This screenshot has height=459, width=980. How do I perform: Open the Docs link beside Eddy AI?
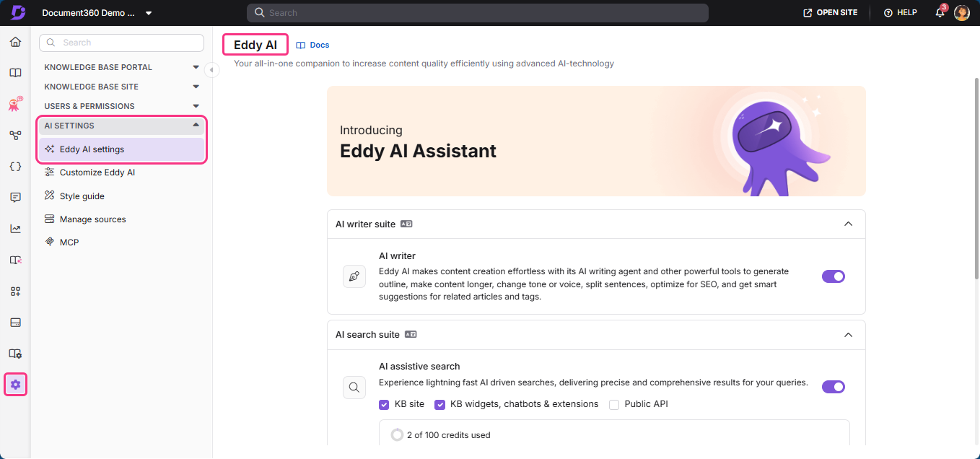click(312, 44)
